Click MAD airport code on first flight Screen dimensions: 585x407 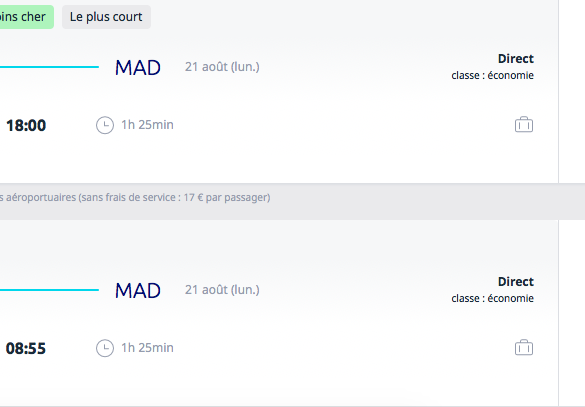(138, 68)
